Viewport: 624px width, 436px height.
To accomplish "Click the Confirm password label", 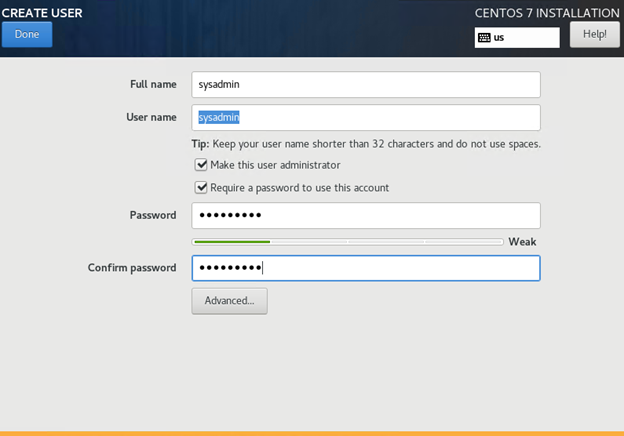I will [x=132, y=268].
